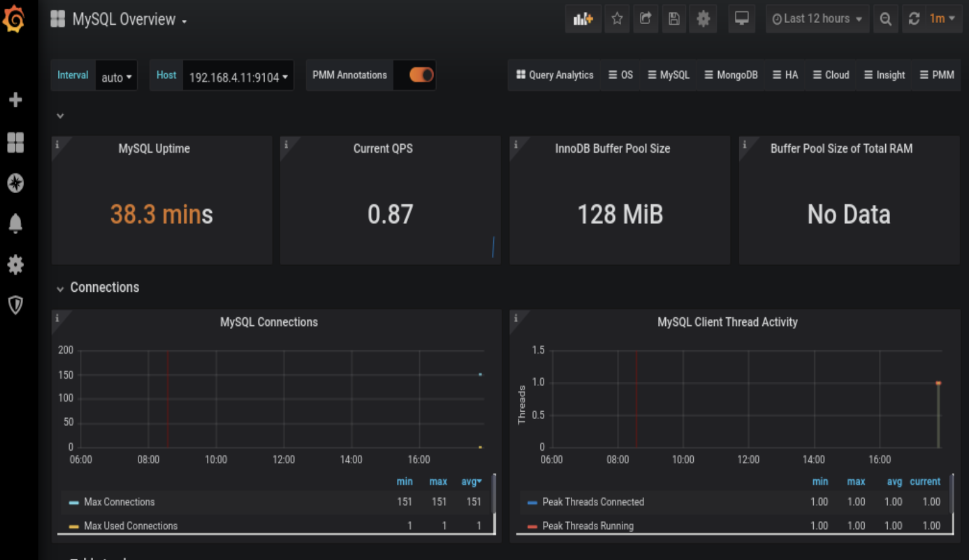Screen dimensions: 969x560
Task: Click the InnoDB Buffer Pool Size title
Action: [x=612, y=148]
